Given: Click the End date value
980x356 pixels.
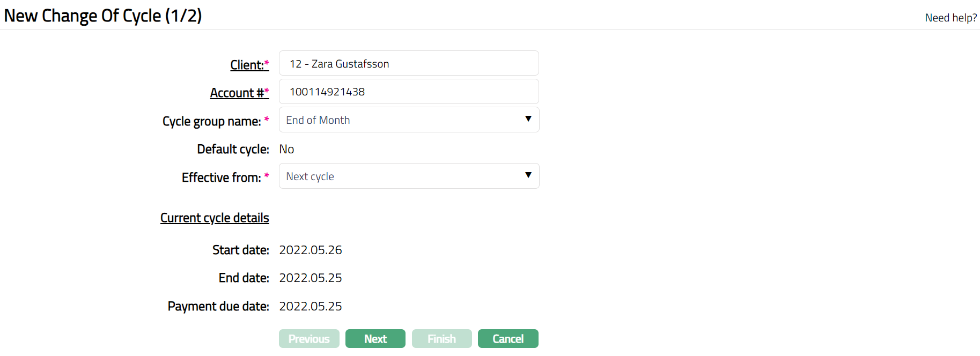Looking at the screenshot, I should pos(311,278).
